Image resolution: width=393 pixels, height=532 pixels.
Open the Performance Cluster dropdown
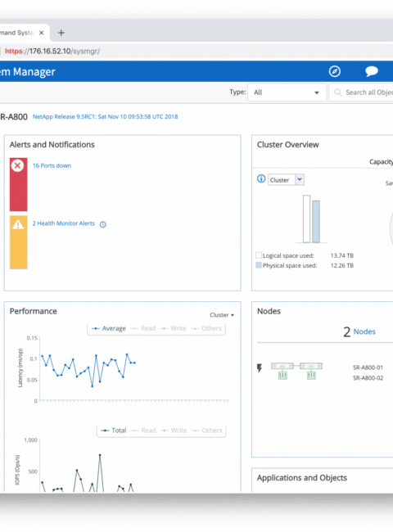coord(222,315)
